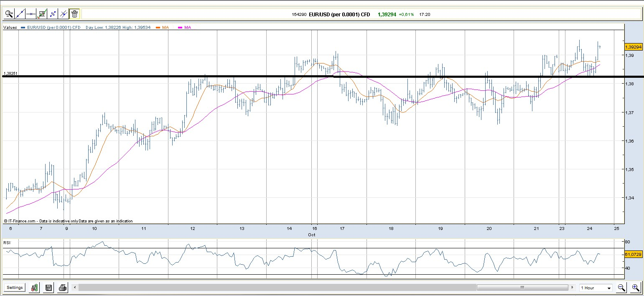644x296 pixels.
Task: Click the floppy disk save icon
Action: click(48, 288)
